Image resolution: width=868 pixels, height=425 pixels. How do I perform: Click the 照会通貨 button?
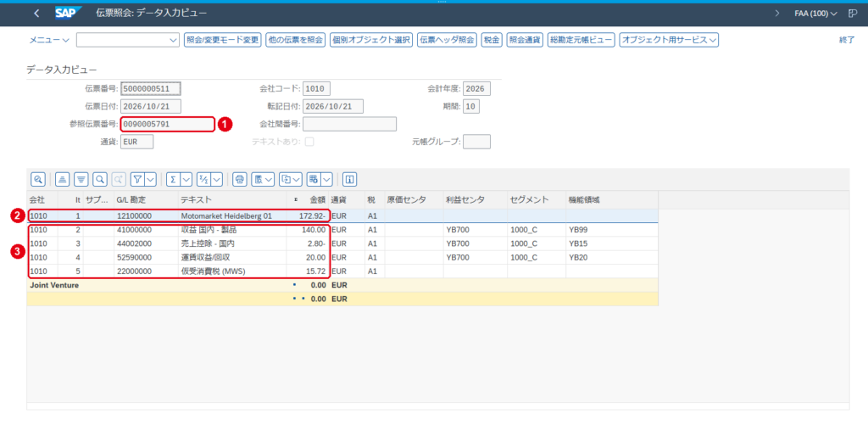pos(524,40)
